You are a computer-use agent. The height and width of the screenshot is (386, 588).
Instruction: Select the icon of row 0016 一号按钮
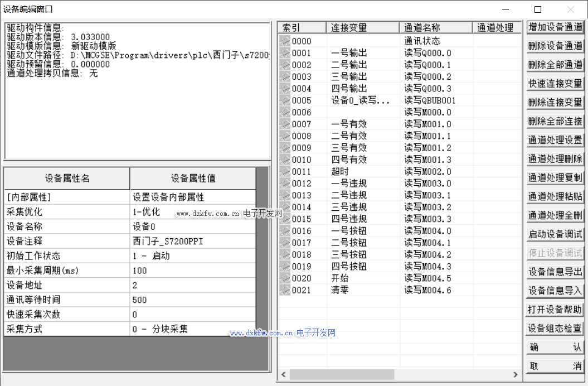[x=285, y=231]
